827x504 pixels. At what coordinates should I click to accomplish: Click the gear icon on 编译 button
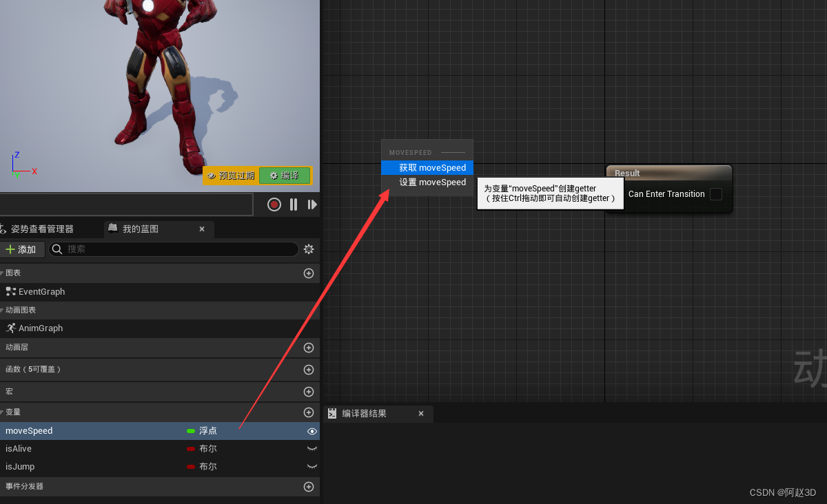tap(274, 176)
